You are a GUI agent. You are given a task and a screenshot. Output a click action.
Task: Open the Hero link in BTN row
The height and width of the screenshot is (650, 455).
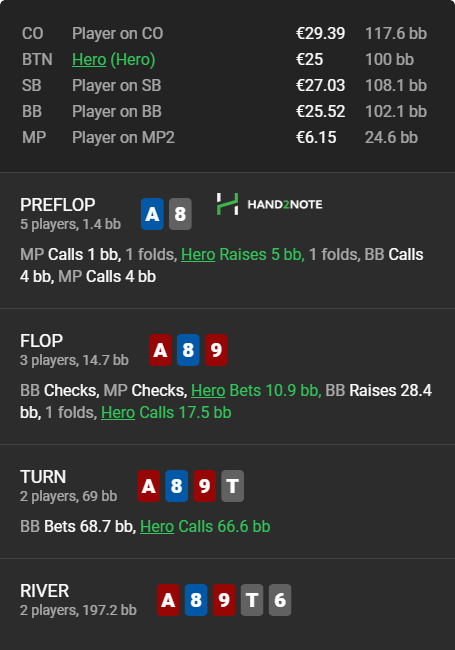coord(89,60)
